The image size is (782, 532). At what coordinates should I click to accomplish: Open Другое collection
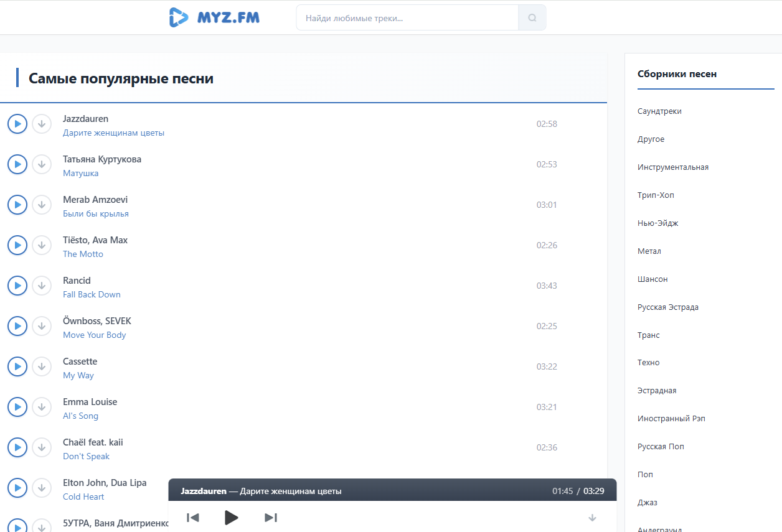point(651,139)
